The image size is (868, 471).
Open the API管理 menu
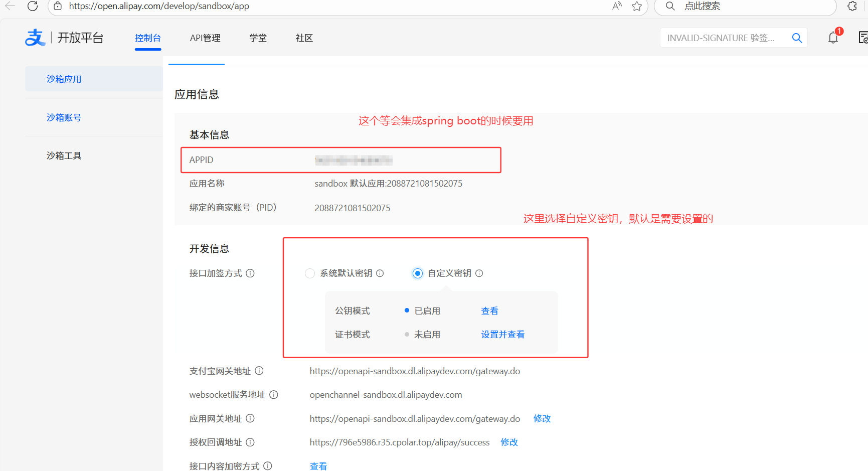click(x=205, y=38)
